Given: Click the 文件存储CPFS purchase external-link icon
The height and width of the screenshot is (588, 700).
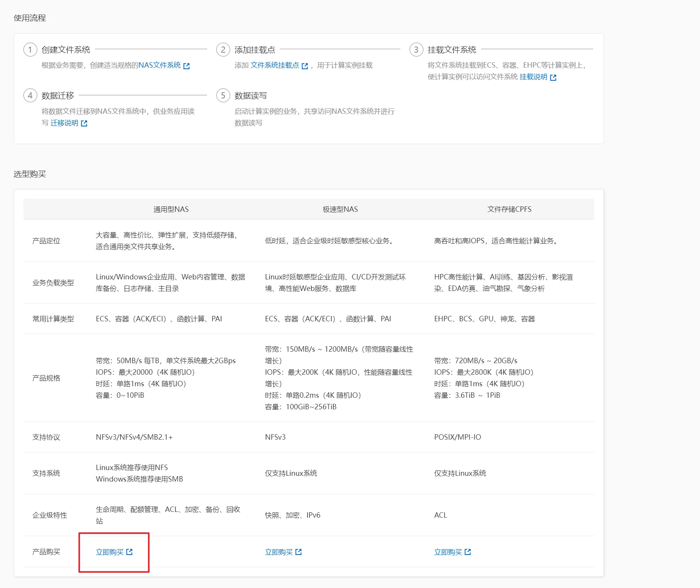Looking at the screenshot, I should click(x=468, y=552).
